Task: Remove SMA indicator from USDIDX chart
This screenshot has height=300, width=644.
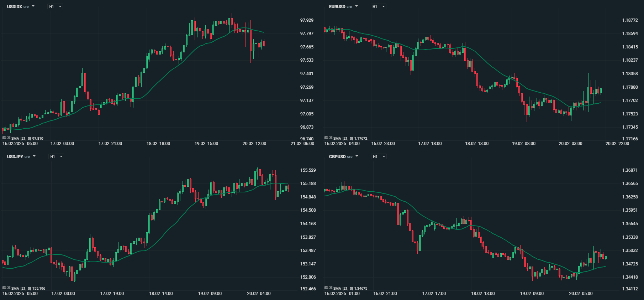Action: 9,138
